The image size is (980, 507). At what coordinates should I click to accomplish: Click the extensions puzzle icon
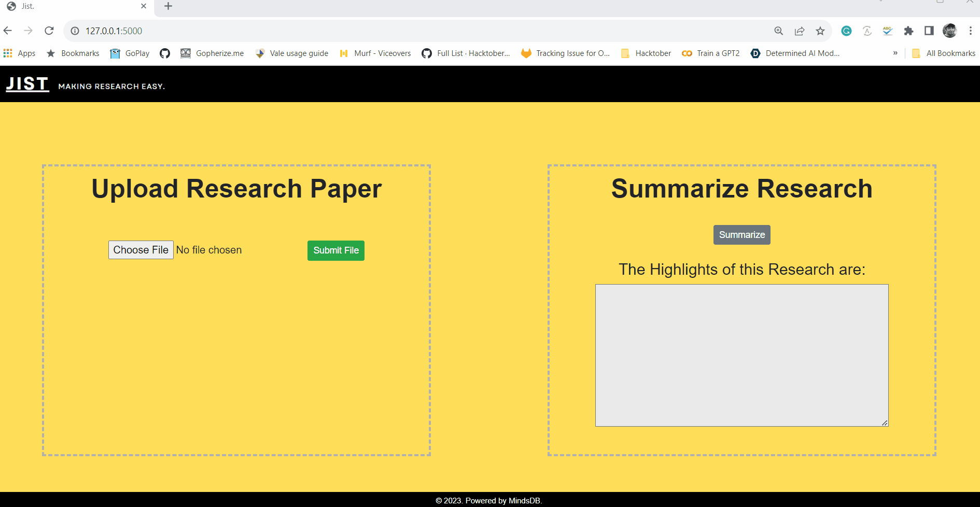[908, 31]
